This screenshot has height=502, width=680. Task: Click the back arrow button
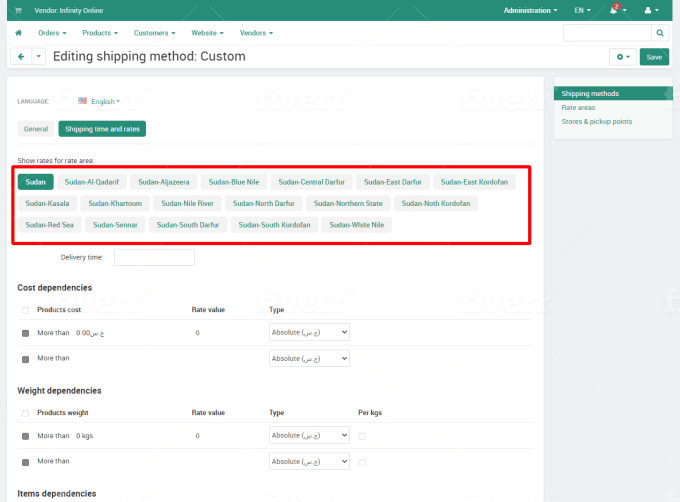[21, 56]
